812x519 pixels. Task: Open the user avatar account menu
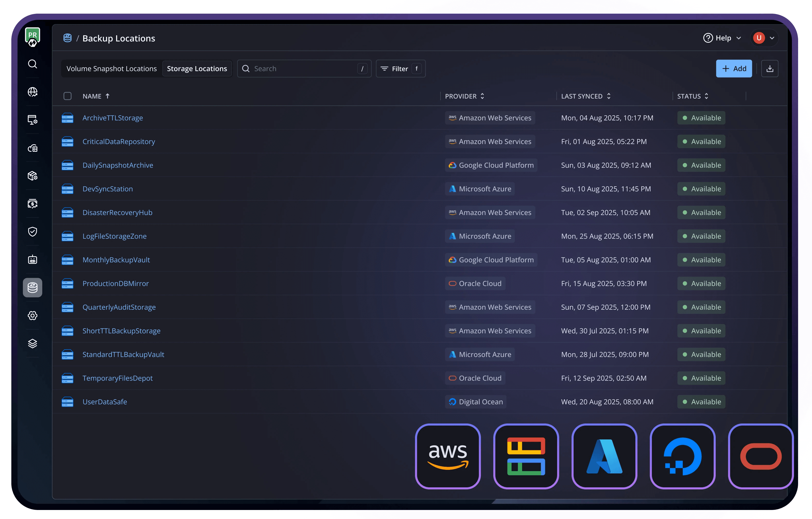(x=764, y=38)
